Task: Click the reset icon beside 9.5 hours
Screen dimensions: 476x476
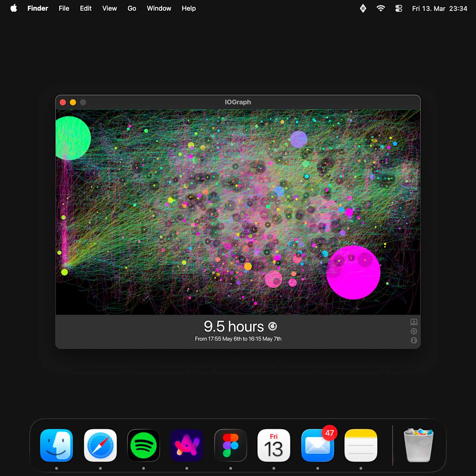Action: click(x=273, y=326)
